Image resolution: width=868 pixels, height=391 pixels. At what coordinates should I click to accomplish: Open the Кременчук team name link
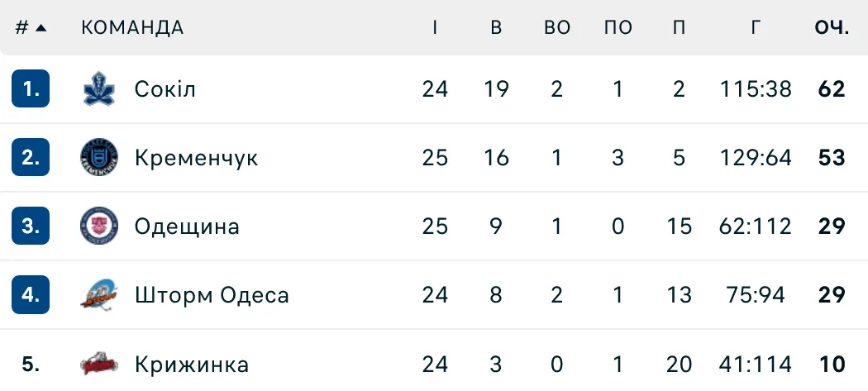point(196,158)
